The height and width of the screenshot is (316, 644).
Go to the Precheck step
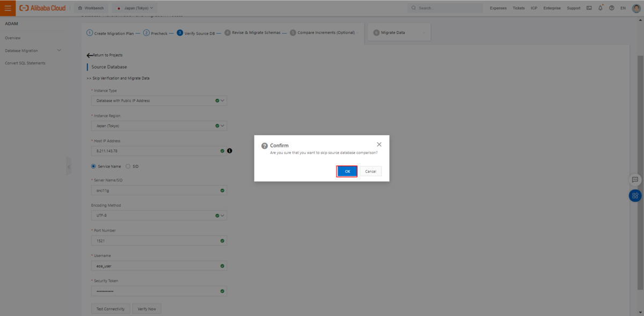click(x=155, y=33)
